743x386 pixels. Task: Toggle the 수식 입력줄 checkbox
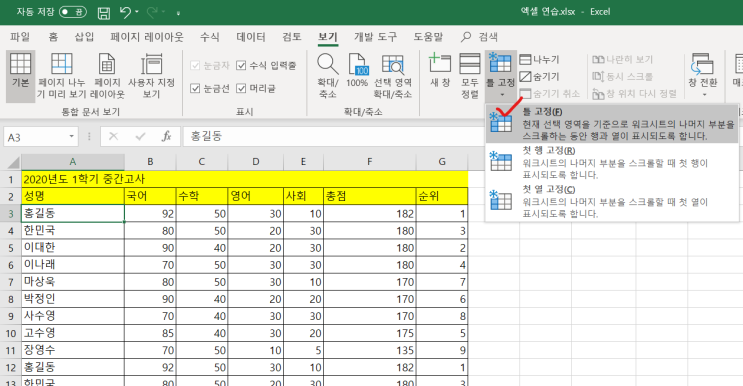241,65
